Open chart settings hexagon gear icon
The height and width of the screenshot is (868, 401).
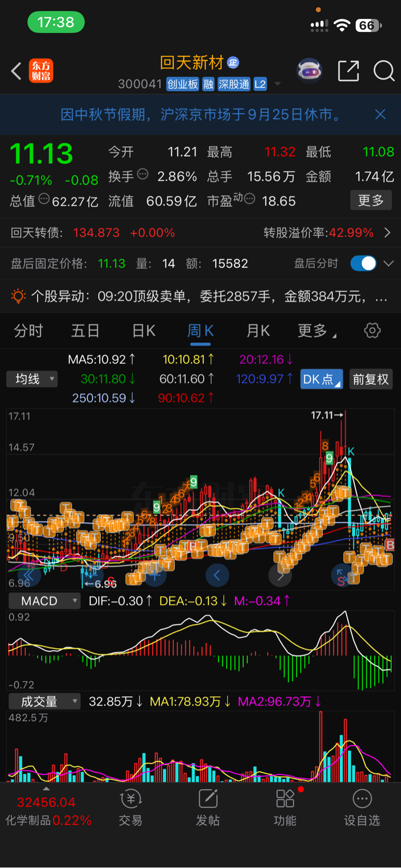372,330
